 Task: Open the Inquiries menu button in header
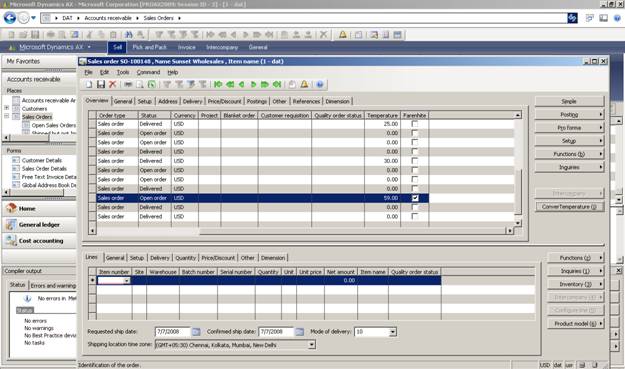[569, 167]
